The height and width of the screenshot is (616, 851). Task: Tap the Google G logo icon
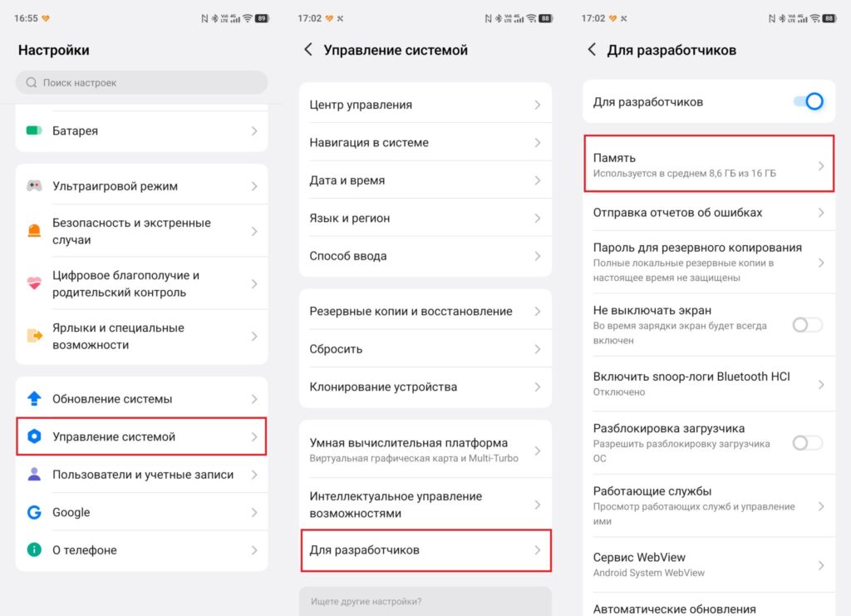[34, 512]
